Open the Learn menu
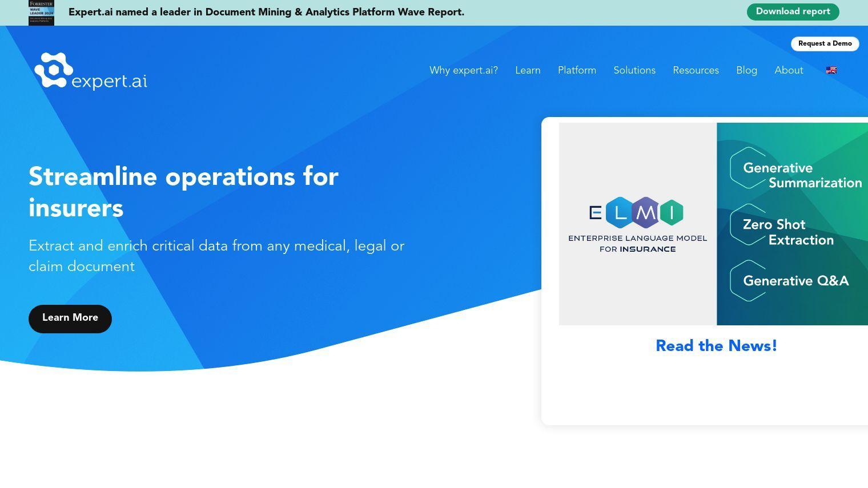The image size is (868, 488). point(528,70)
